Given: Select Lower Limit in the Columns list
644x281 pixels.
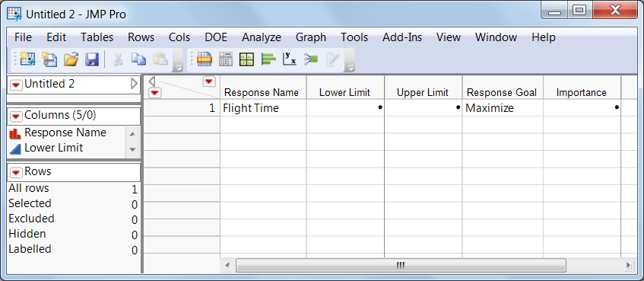Looking at the screenshot, I should (x=54, y=148).
